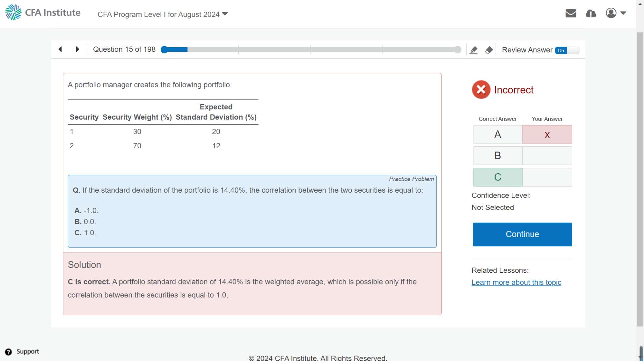Select answer option B
This screenshot has height=361, width=644.
[x=497, y=156]
